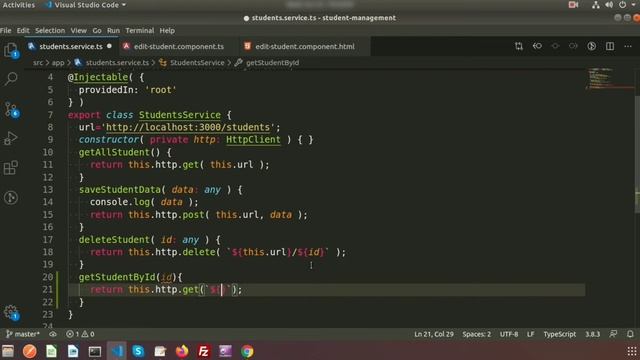Switch to edit-student.component.html tab

click(x=304, y=47)
